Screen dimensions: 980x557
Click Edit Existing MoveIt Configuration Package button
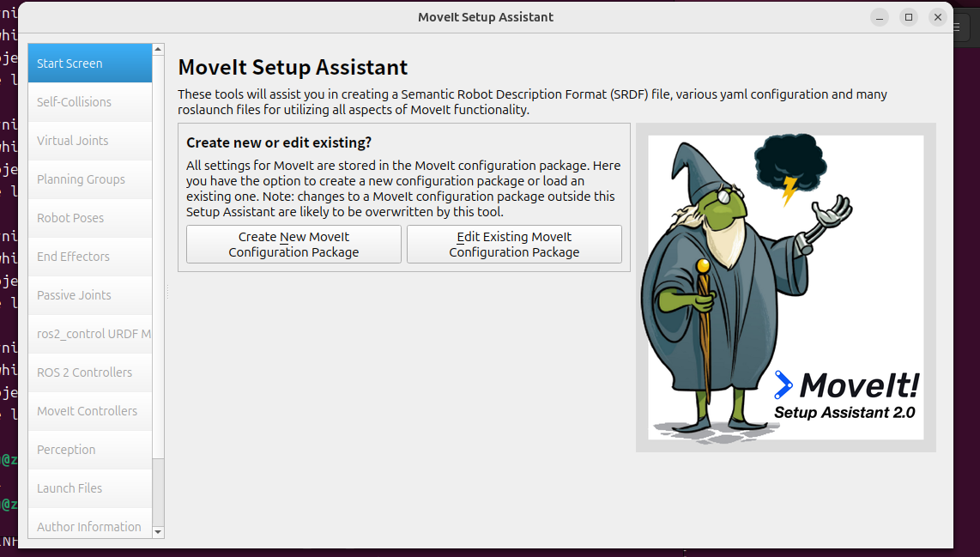coord(514,245)
